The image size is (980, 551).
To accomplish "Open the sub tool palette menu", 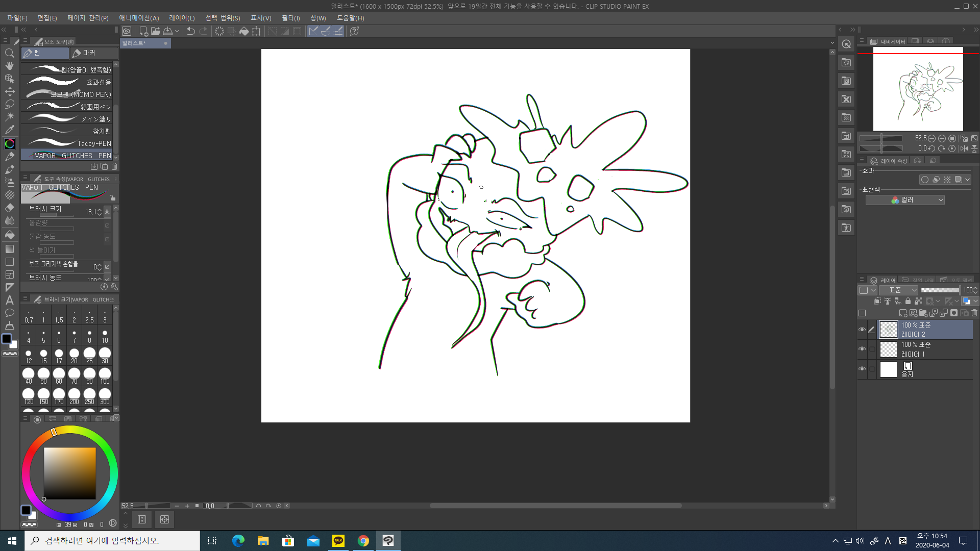I will [x=25, y=41].
